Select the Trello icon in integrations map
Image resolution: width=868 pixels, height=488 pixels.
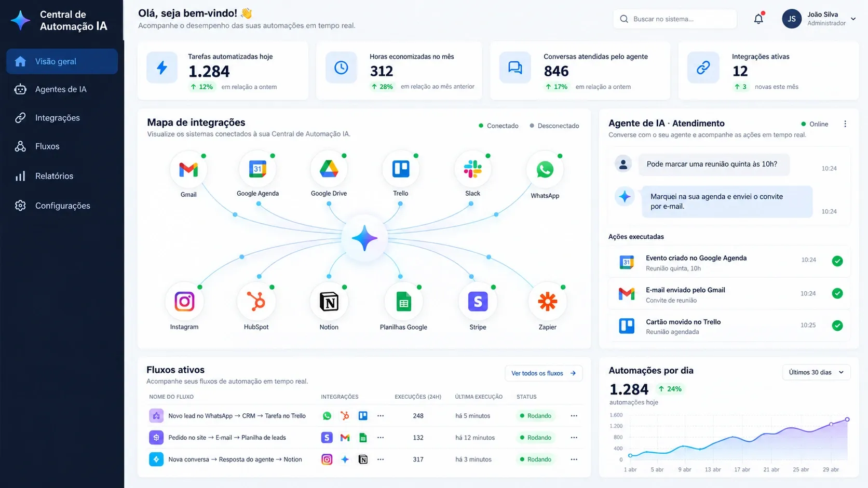pyautogui.click(x=400, y=169)
